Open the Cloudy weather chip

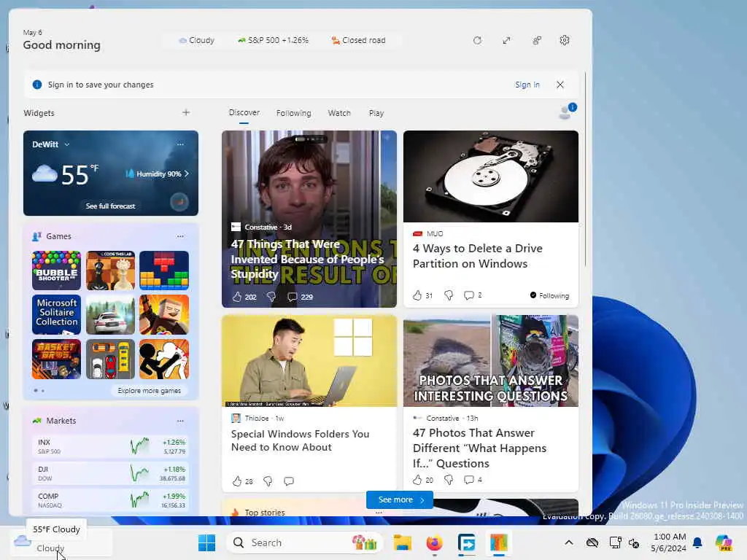pos(196,41)
